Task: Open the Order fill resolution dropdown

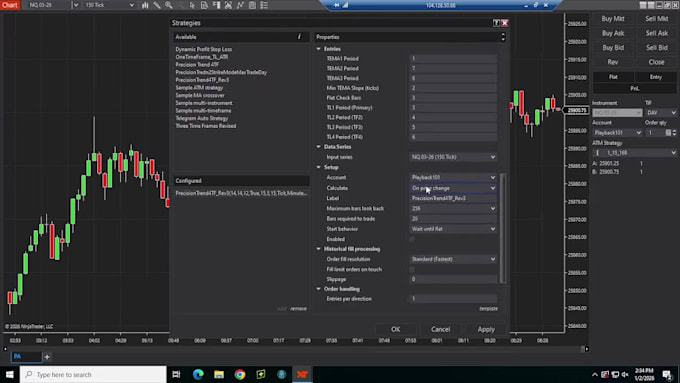Action: tap(453, 259)
